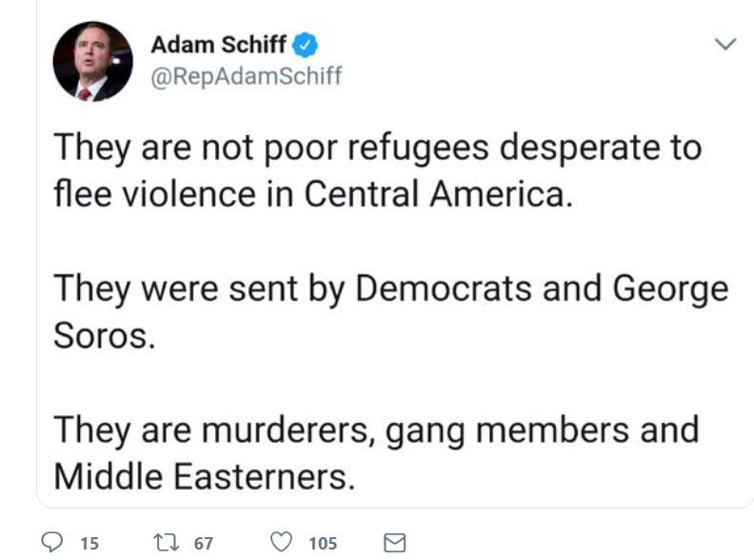Click the word 'Soros.' in the tweet

105,335
